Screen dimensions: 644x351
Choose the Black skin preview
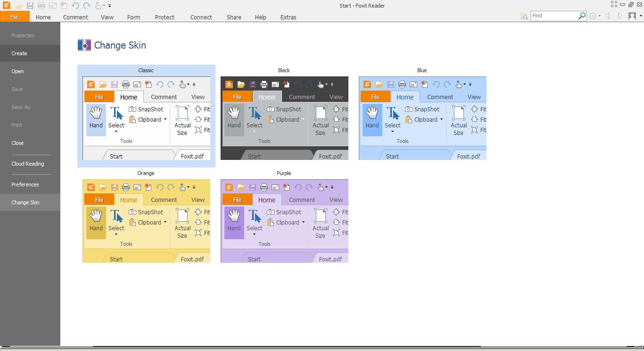coord(284,118)
